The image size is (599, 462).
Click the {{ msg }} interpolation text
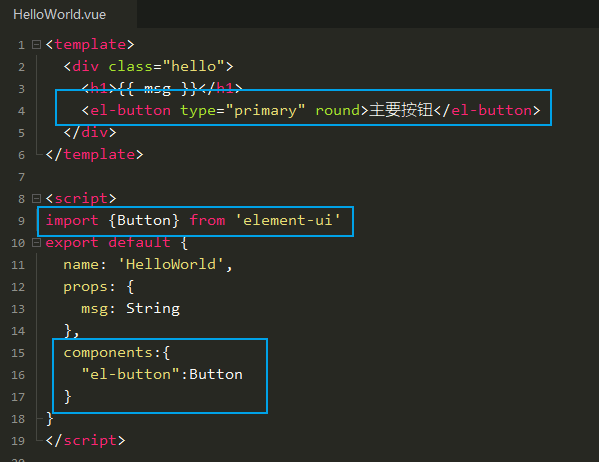pos(158,89)
